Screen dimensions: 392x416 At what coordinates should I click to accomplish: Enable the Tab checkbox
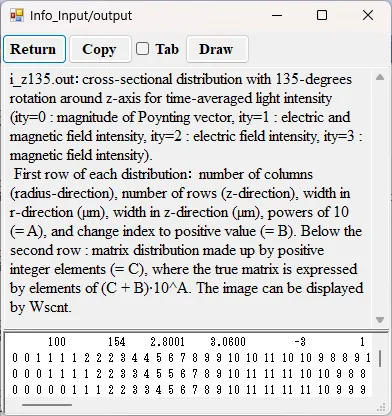point(142,49)
